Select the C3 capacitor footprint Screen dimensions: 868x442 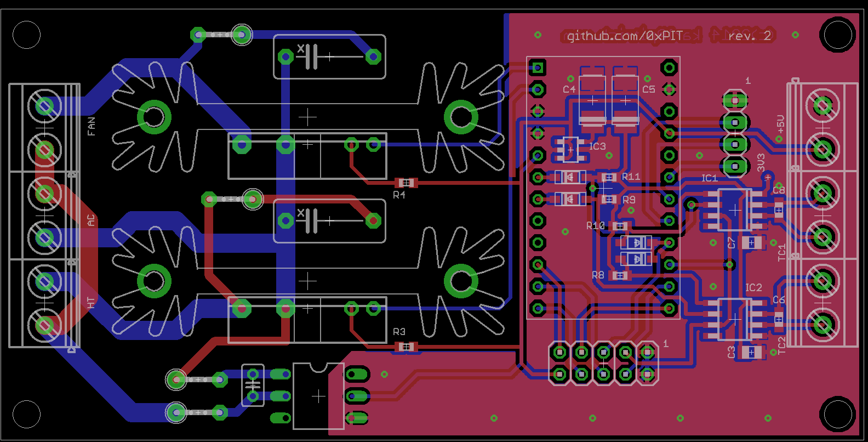click(x=751, y=352)
